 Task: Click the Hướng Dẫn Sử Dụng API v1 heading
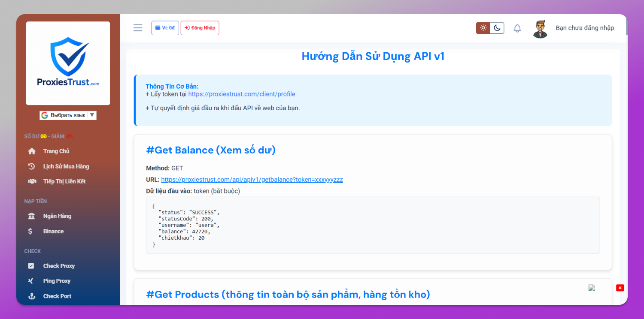(373, 56)
